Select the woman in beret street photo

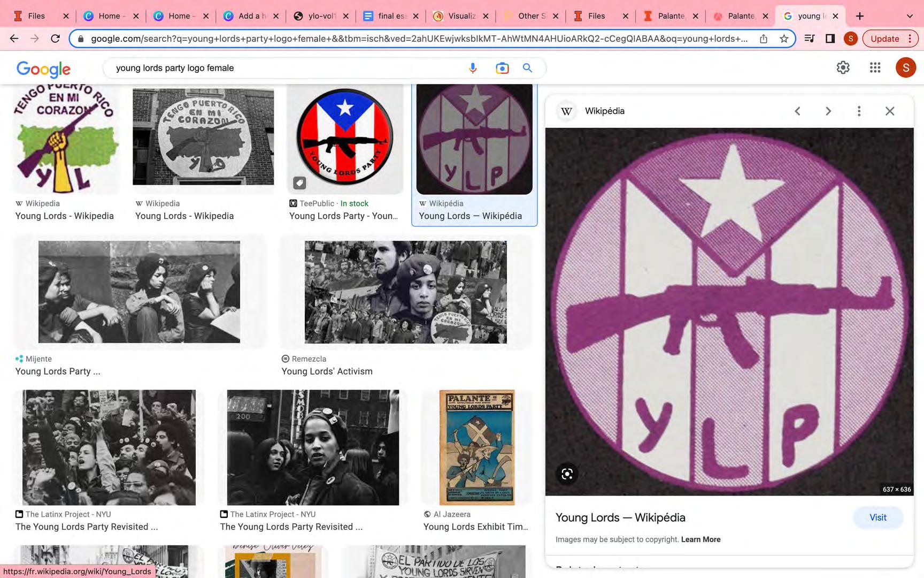click(313, 447)
